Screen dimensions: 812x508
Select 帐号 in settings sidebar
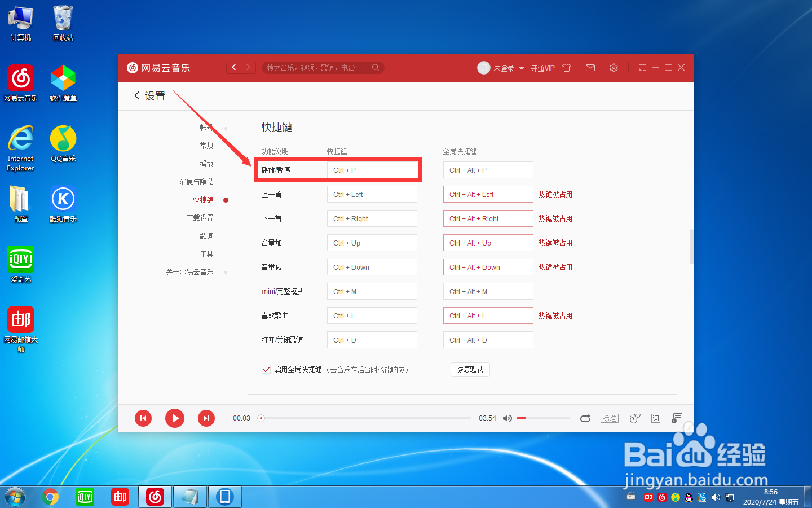206,128
